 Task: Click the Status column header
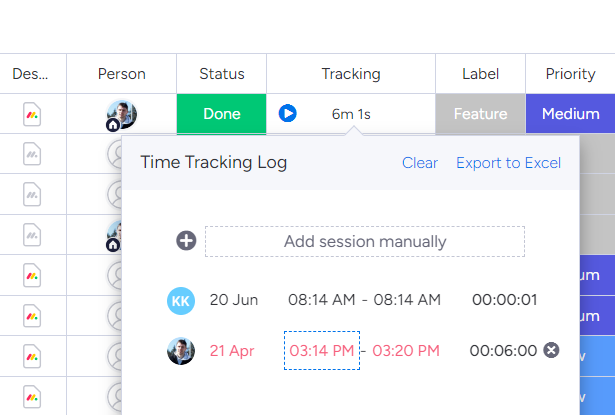coord(221,74)
